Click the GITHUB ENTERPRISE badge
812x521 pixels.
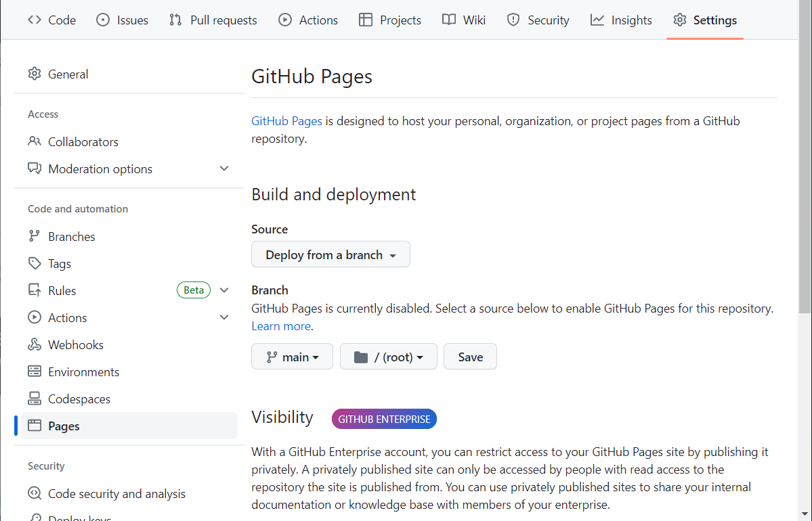384,419
